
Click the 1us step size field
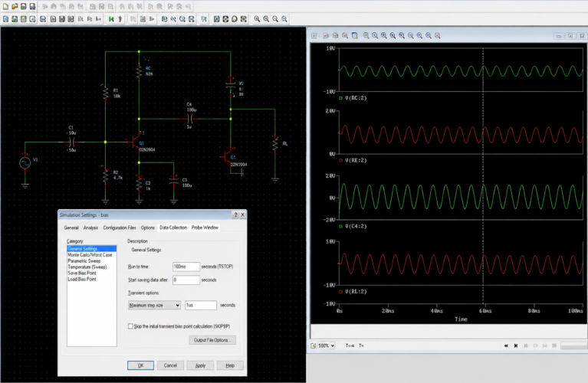click(201, 306)
